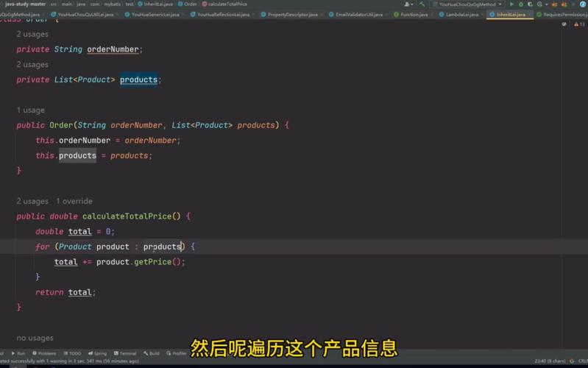The image size is (588, 368).
Task: Click the orderNumber field declaration
Action: [x=113, y=49]
